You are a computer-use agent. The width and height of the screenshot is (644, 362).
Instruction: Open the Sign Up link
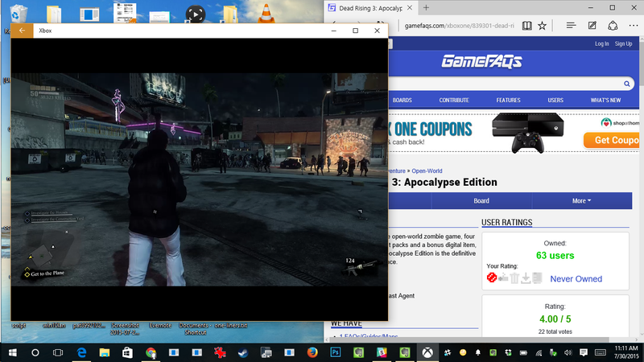click(x=623, y=43)
